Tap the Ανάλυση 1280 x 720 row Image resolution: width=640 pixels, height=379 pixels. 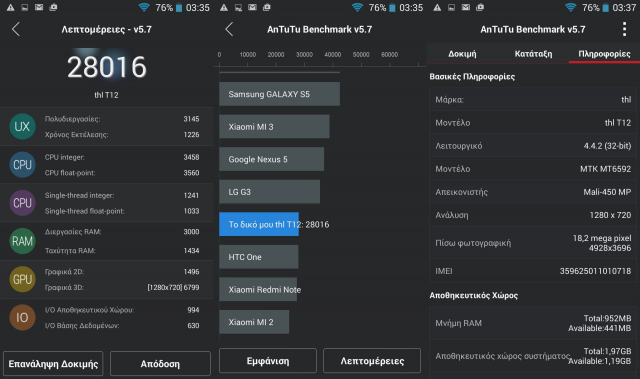[533, 215]
